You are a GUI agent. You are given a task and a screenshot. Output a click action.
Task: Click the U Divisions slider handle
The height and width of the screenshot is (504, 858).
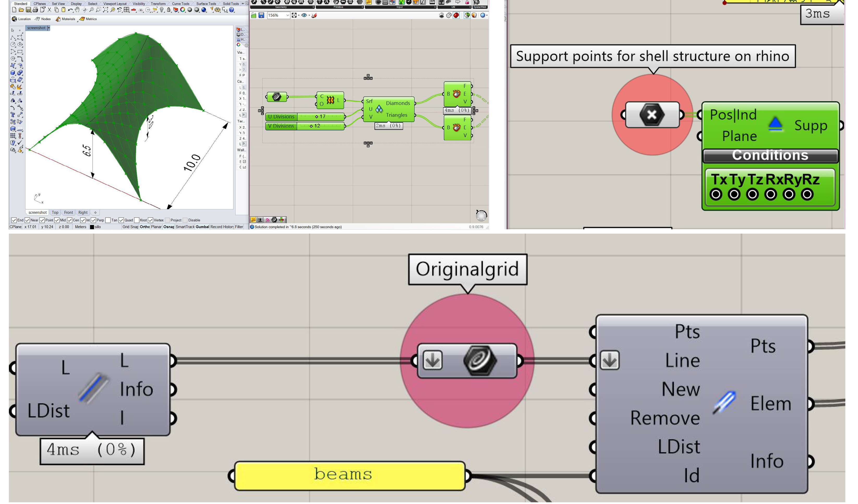point(317,117)
